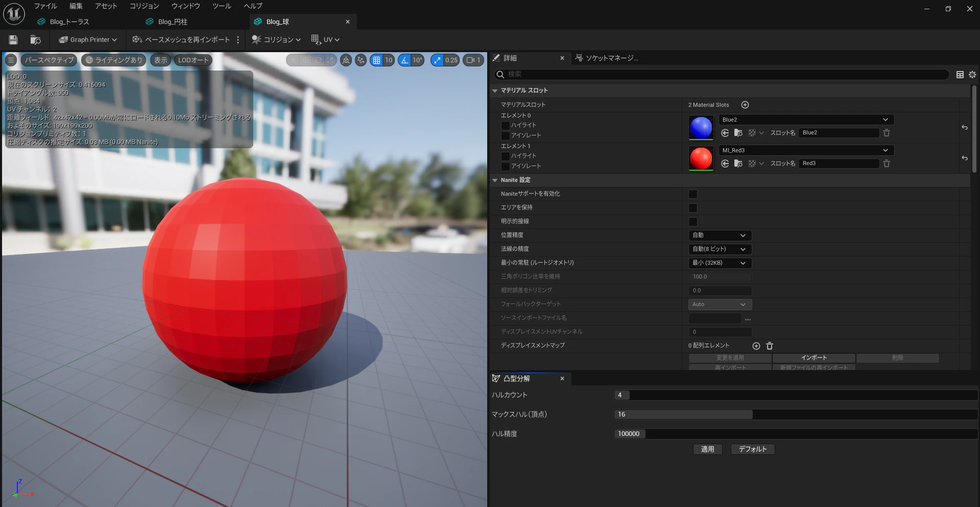Screen dimensions: 980x507
Task: Open the パースペクティブ view mode button
Action: point(50,60)
